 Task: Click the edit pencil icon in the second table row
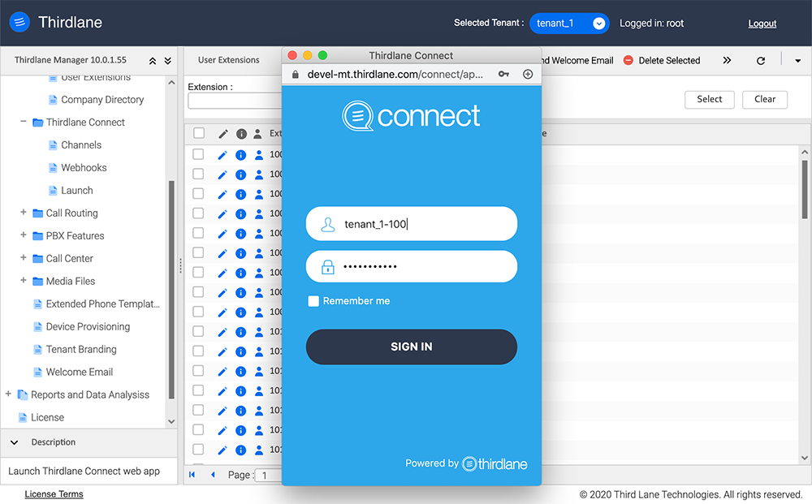coord(222,174)
